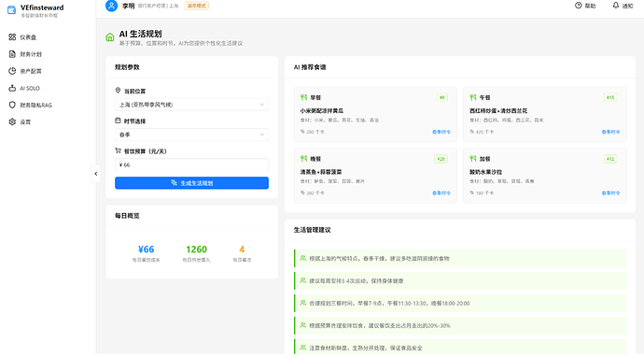This screenshot has height=356, width=644.
Task: Click the 餐饮预算 input field showing ¥ 66
Action: click(192, 164)
